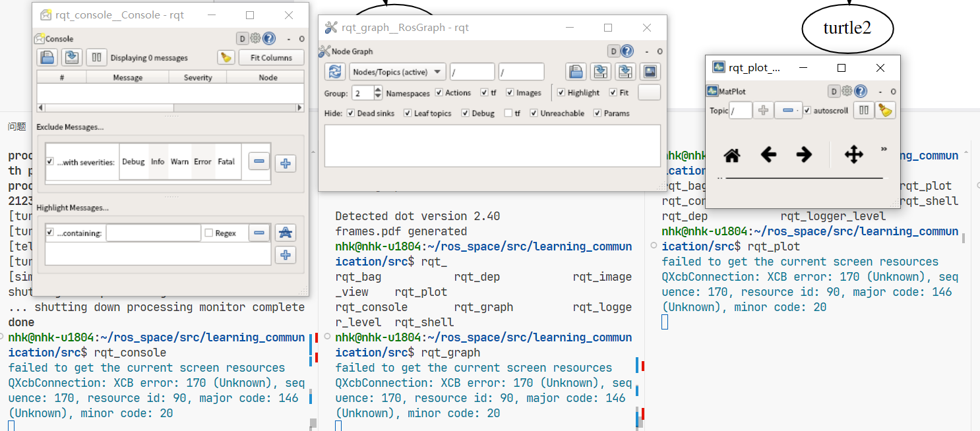The width and height of the screenshot is (980, 431).
Task: Reset plot view with the Home icon
Action: click(732, 156)
